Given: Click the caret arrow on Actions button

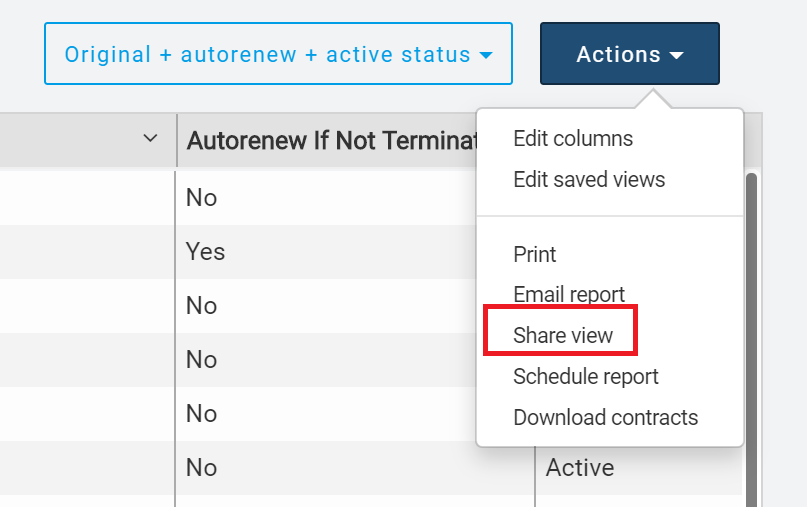Looking at the screenshot, I should (676, 55).
